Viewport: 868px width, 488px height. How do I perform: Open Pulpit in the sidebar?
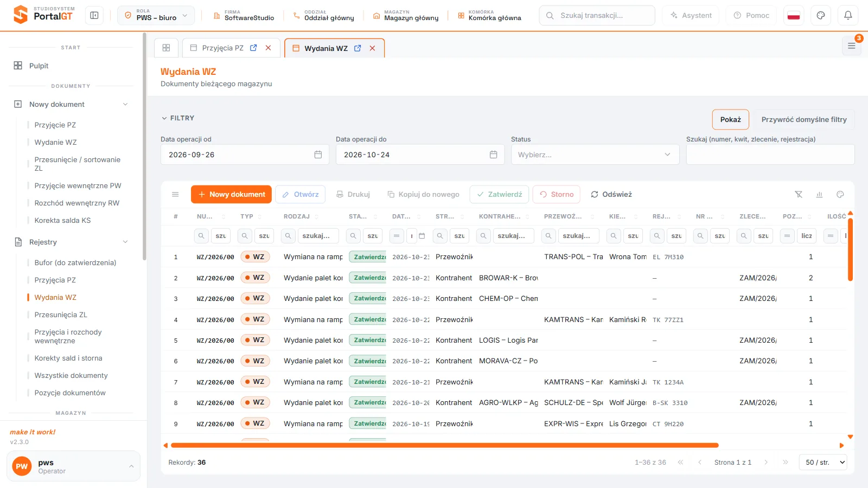(39, 66)
